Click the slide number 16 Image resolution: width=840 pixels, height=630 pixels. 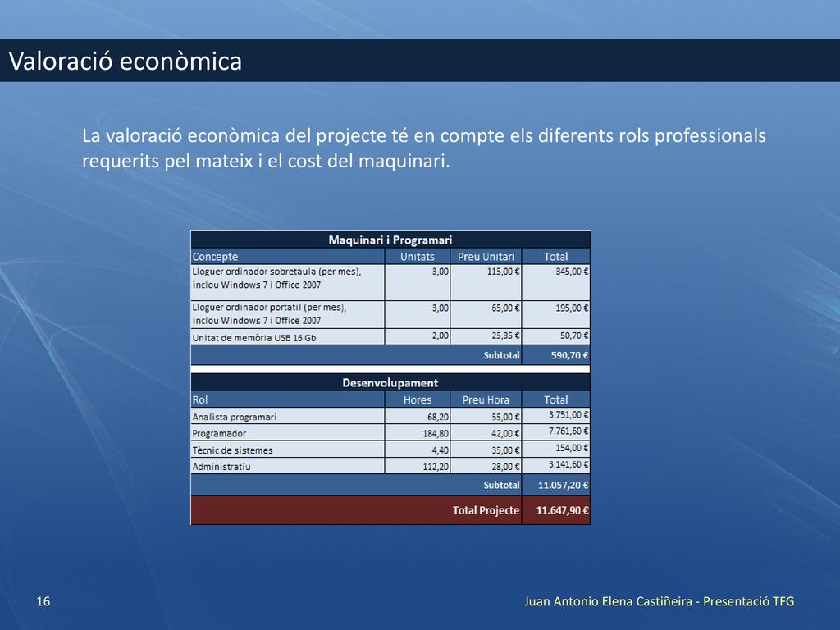[43, 601]
